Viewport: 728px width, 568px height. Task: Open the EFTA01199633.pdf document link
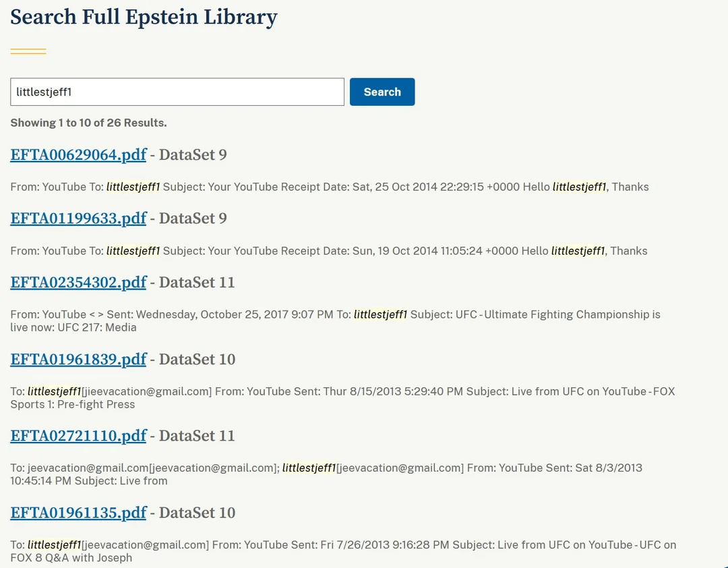pyautogui.click(x=78, y=218)
